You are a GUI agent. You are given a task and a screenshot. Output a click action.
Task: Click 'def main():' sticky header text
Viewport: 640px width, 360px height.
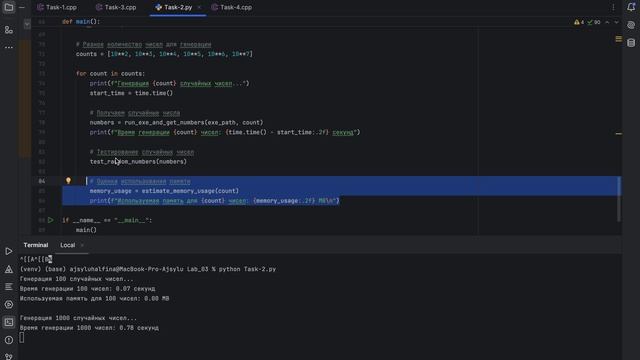point(81,22)
